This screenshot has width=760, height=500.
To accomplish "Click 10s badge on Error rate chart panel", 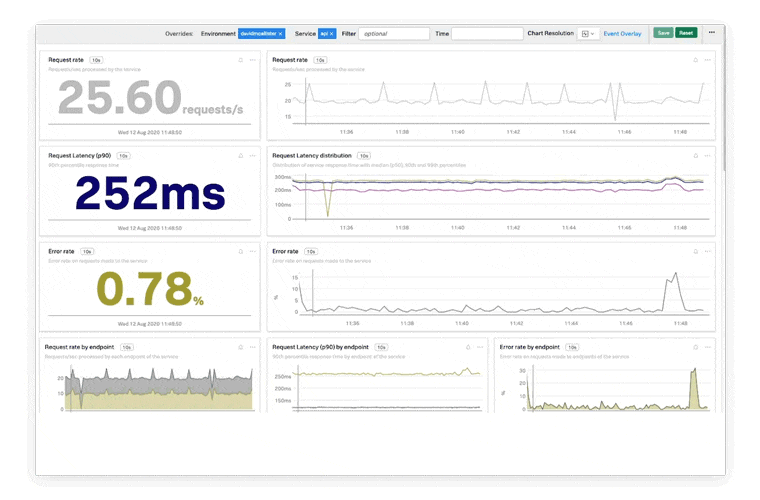I will [311, 251].
